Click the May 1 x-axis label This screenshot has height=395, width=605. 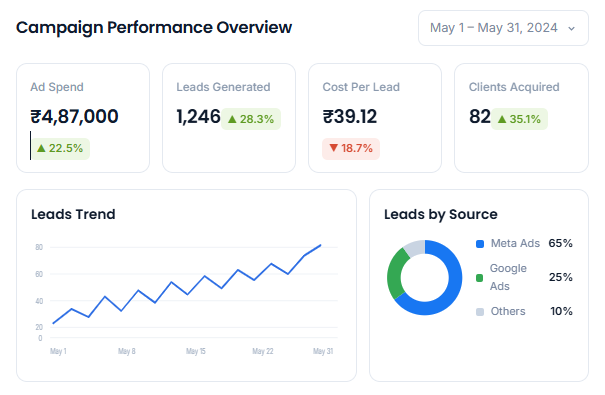pos(58,351)
